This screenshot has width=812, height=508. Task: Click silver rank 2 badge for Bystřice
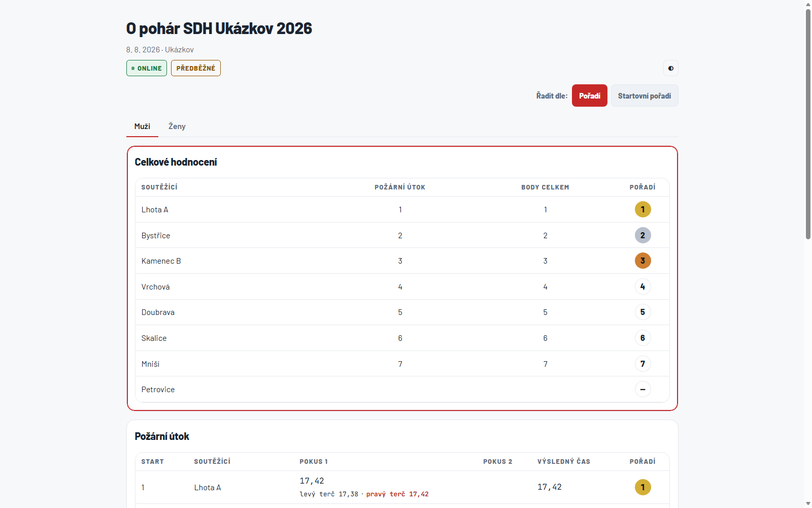tap(642, 235)
